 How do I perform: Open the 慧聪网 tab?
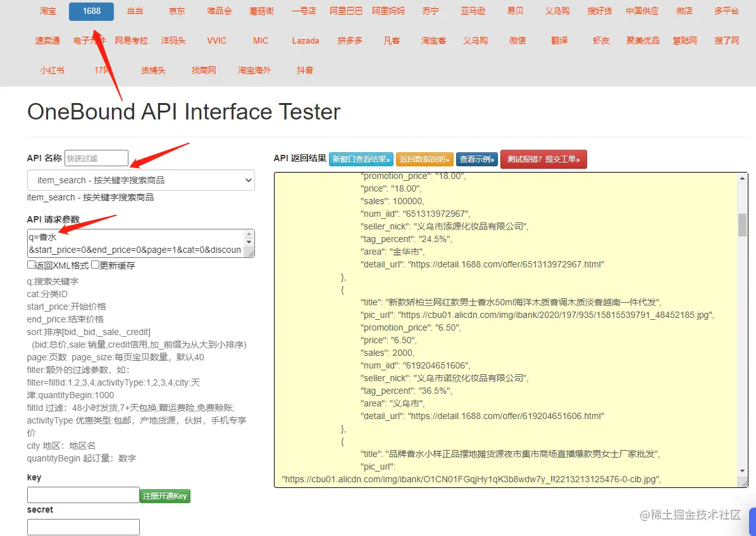tap(685, 41)
